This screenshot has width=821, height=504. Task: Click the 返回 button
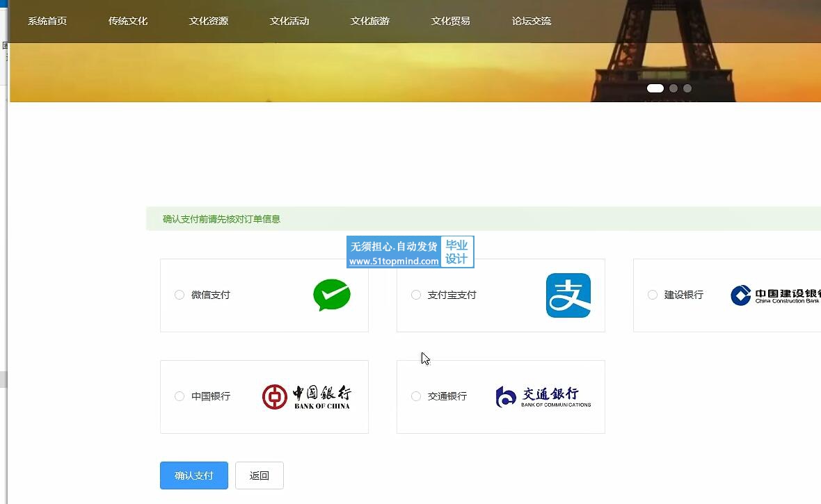tap(260, 475)
